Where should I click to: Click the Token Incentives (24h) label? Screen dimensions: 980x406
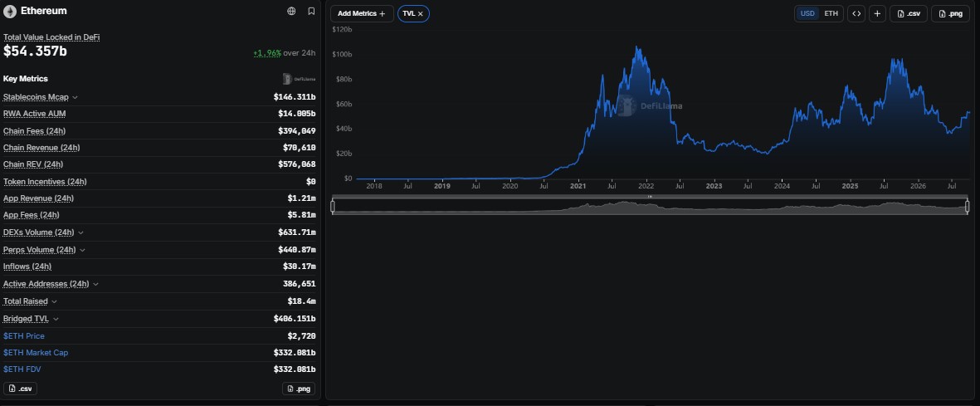pos(45,182)
